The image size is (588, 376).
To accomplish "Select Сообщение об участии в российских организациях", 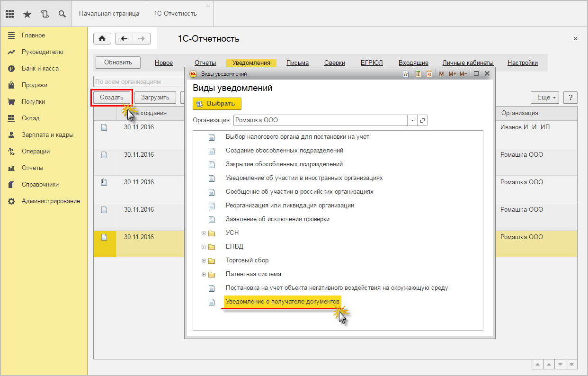I will (x=300, y=192).
